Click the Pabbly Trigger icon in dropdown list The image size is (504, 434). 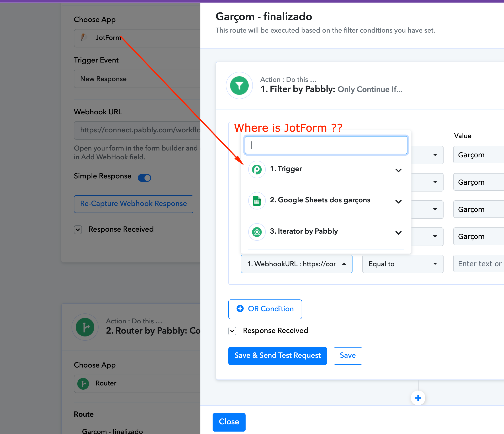tap(257, 169)
